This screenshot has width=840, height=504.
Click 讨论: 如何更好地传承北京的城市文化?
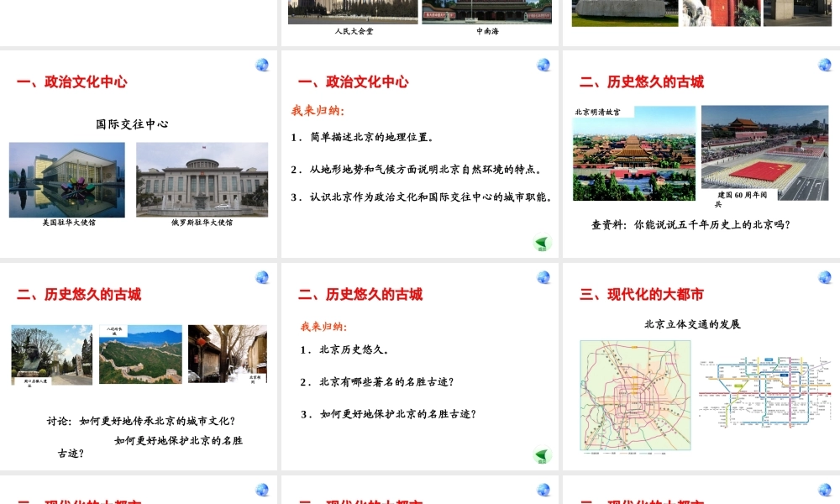(141, 421)
